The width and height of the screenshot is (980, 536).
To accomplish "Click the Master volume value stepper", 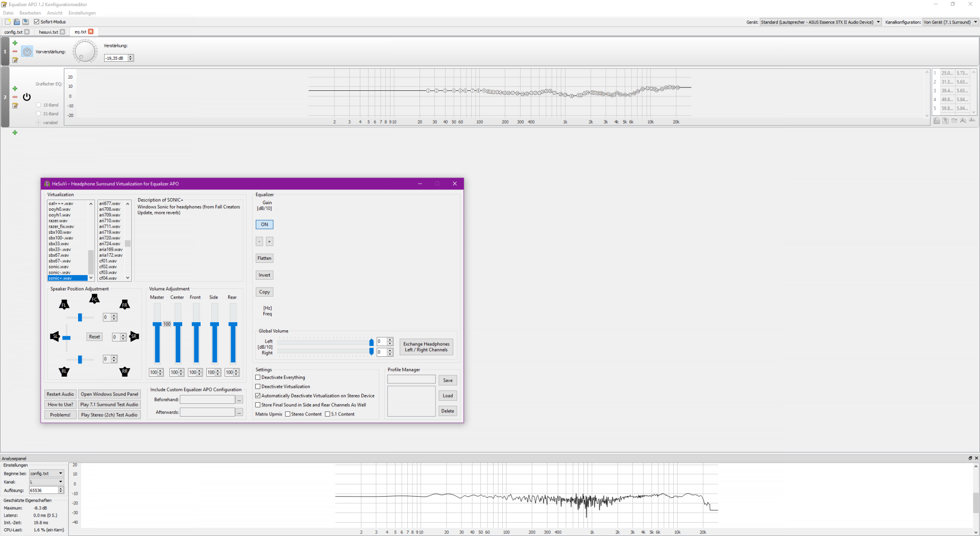I will [x=161, y=373].
